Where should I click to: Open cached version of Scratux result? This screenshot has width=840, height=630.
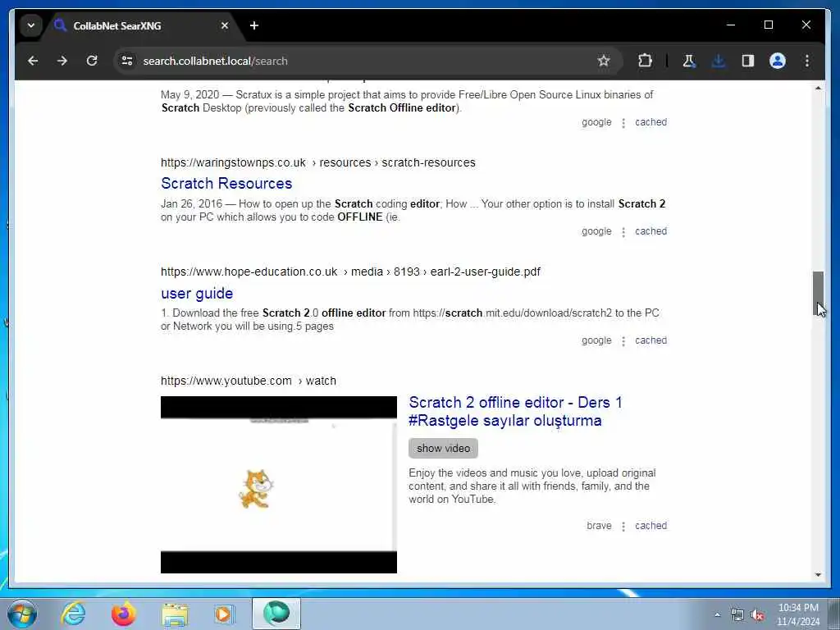[651, 122]
